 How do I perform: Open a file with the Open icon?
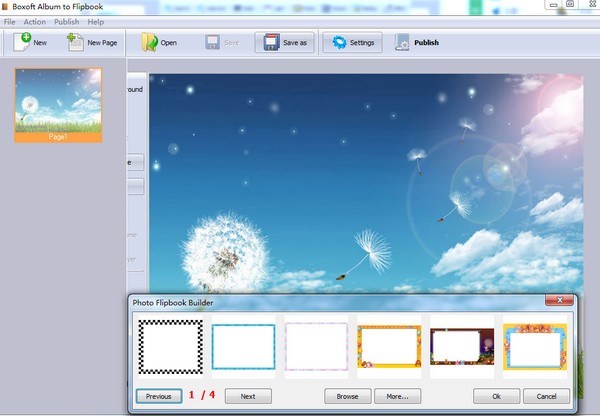click(x=149, y=42)
